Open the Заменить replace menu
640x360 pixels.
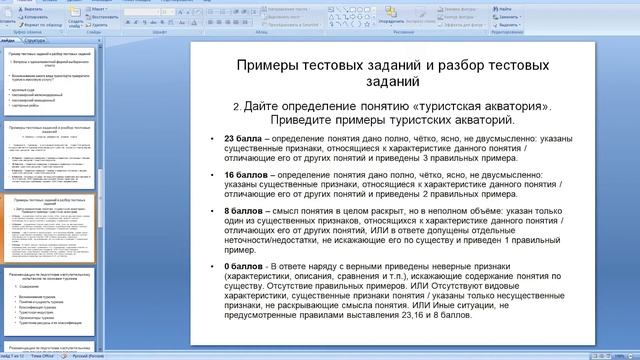[507, 17]
